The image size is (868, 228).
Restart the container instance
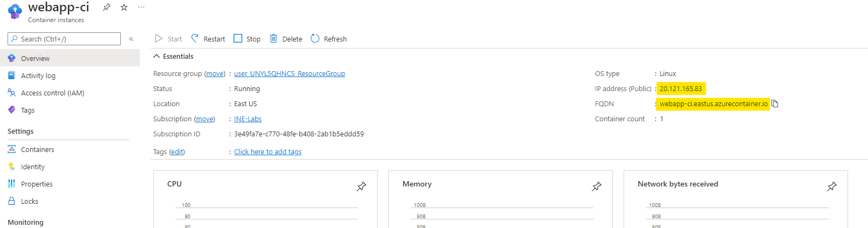(x=208, y=39)
